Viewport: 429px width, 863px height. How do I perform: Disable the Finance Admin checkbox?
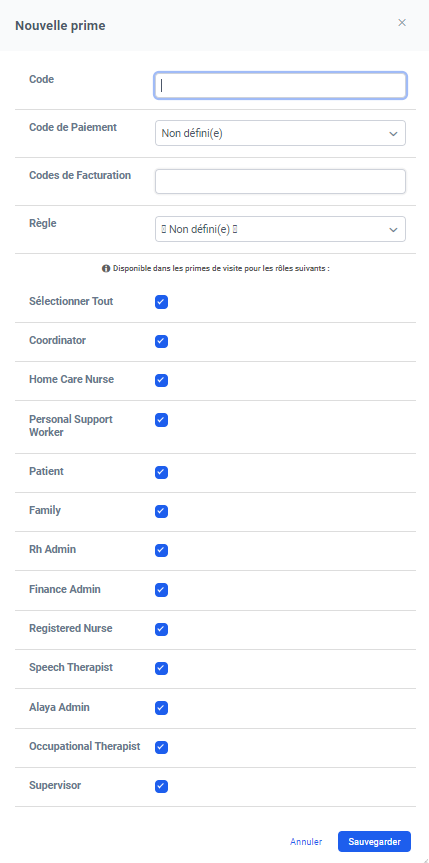(161, 590)
